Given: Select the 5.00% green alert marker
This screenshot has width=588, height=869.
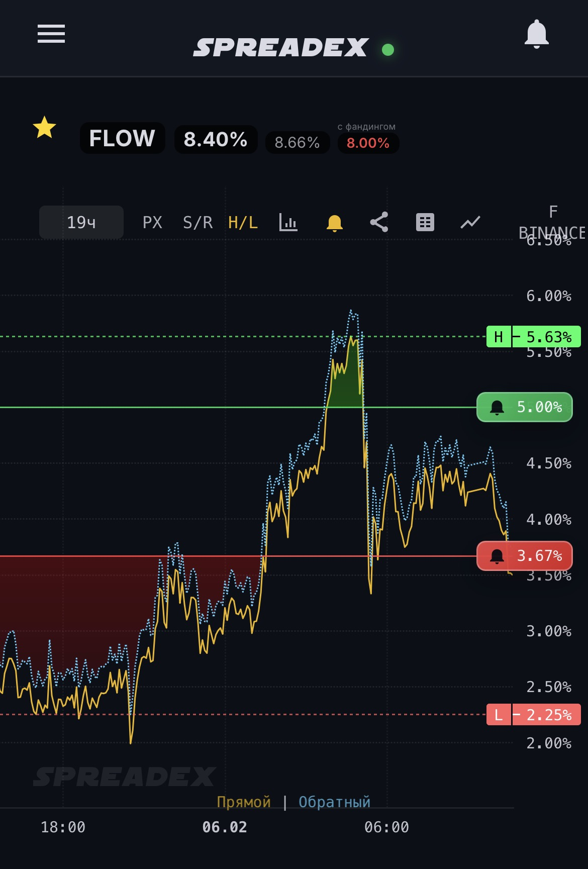Looking at the screenshot, I should click(525, 407).
